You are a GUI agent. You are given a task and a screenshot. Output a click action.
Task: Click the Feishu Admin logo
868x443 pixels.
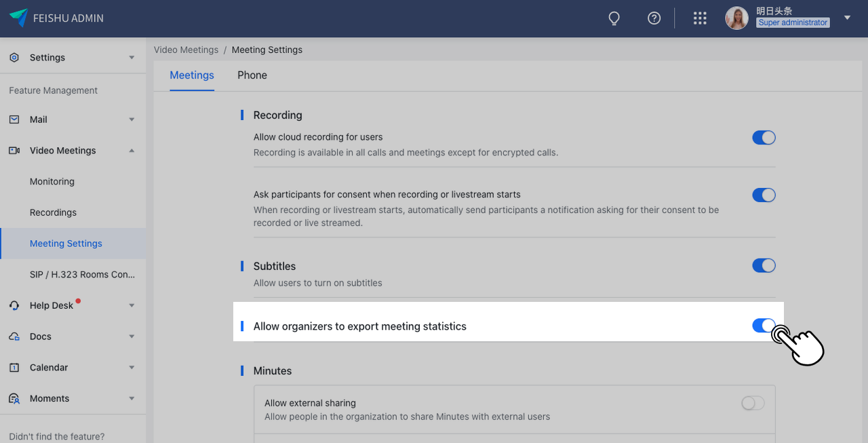pyautogui.click(x=56, y=18)
